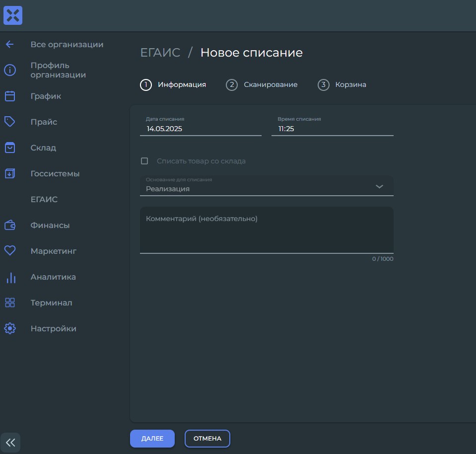Click the warehouse bag icon for Склад
The width and height of the screenshot is (476, 454).
pos(10,148)
